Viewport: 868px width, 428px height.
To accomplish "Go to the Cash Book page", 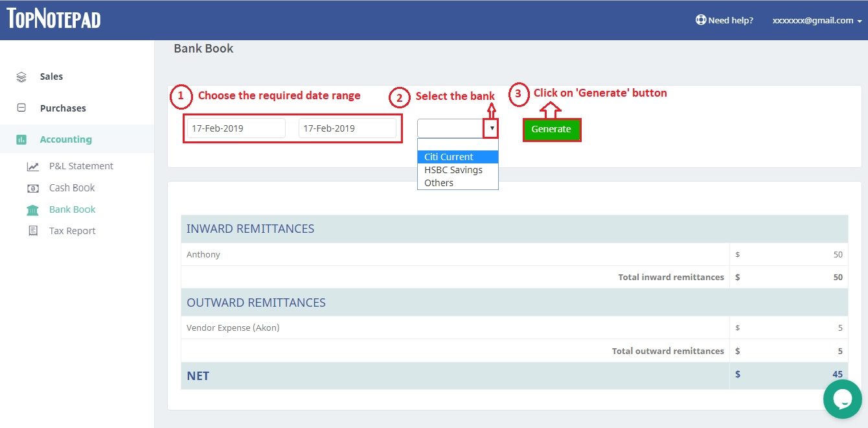I will 72,187.
